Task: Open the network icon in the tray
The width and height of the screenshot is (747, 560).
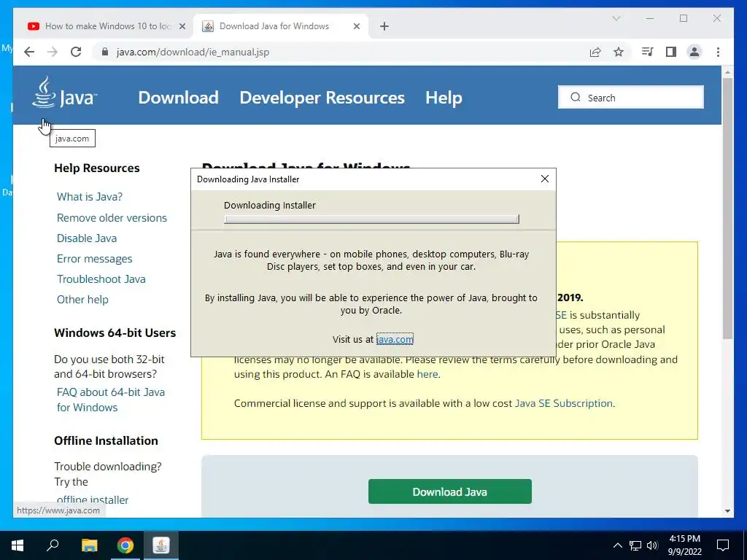Action: click(x=635, y=545)
